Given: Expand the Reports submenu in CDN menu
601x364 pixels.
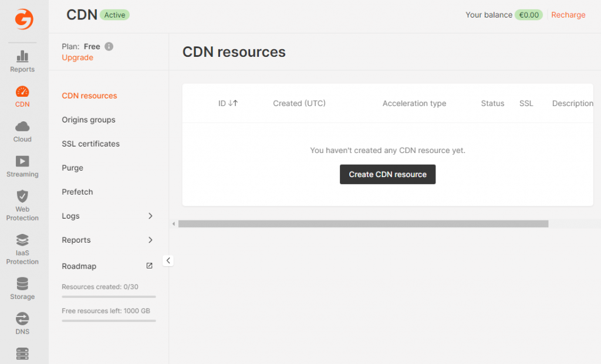Looking at the screenshot, I should (150, 240).
